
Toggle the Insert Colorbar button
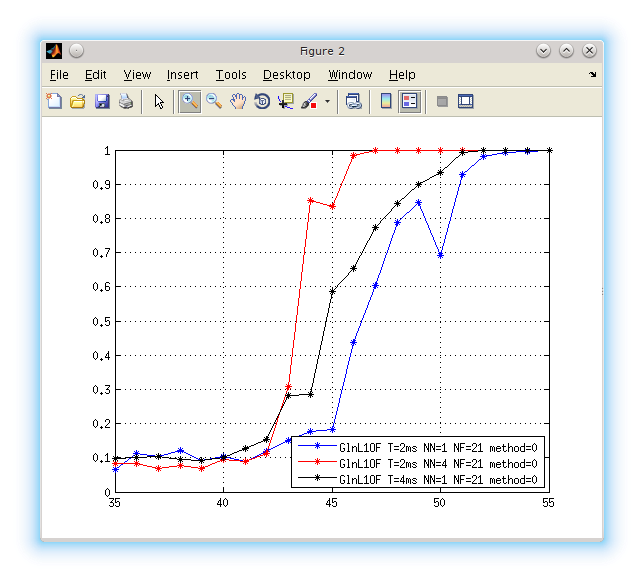(x=386, y=101)
